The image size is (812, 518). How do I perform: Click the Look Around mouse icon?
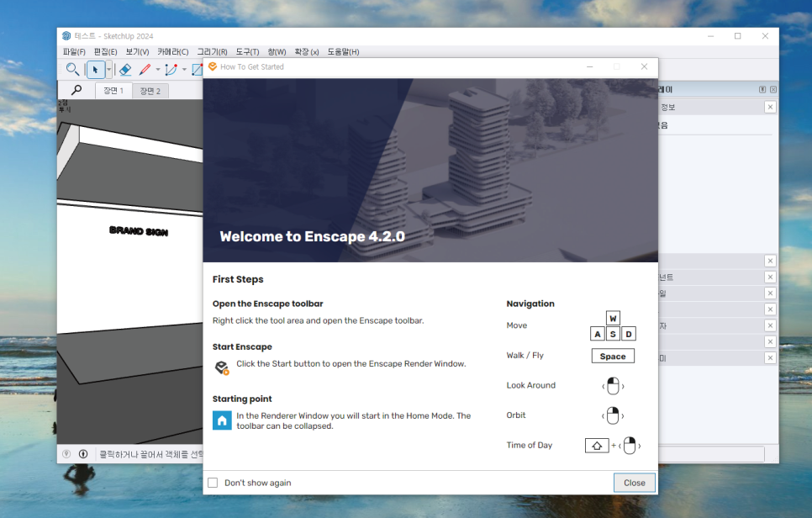point(613,386)
